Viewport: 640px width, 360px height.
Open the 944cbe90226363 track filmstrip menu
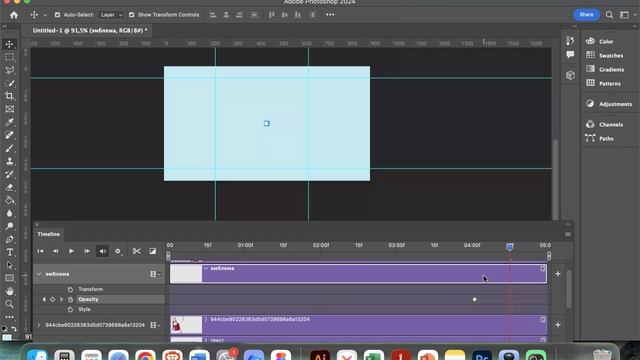point(155,325)
